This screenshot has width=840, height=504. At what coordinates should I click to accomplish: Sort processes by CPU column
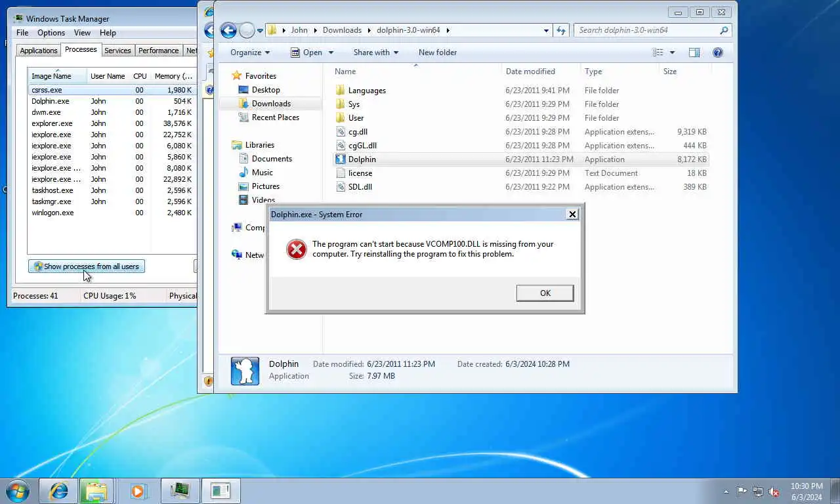click(140, 76)
